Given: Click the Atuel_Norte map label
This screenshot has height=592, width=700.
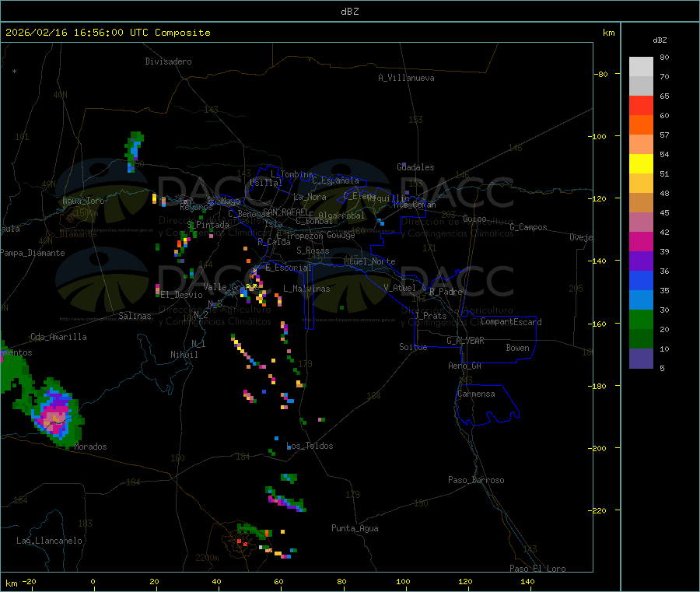Looking at the screenshot, I should coord(369,261).
